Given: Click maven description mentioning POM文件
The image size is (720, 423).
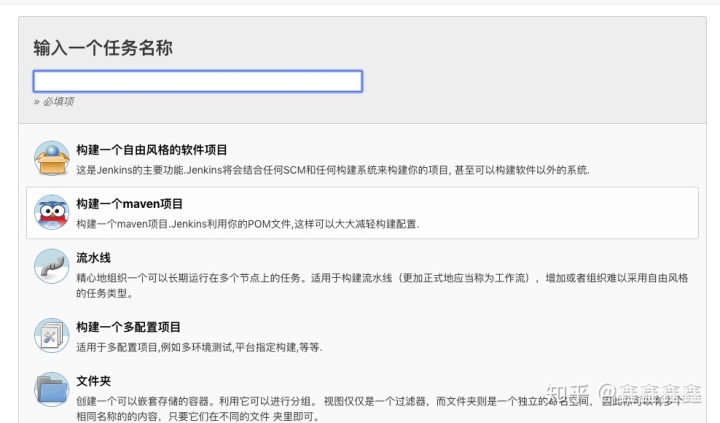Looking at the screenshot, I should (x=248, y=224).
